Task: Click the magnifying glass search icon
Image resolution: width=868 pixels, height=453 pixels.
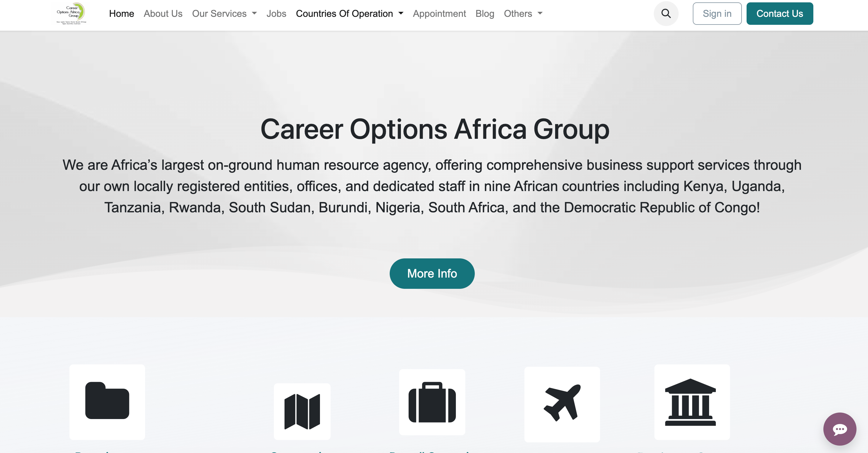Action: (x=666, y=14)
